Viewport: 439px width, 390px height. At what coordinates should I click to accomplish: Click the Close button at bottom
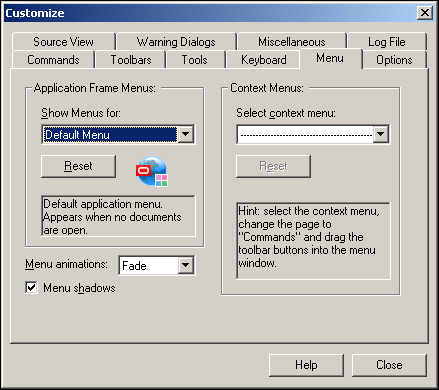click(389, 365)
